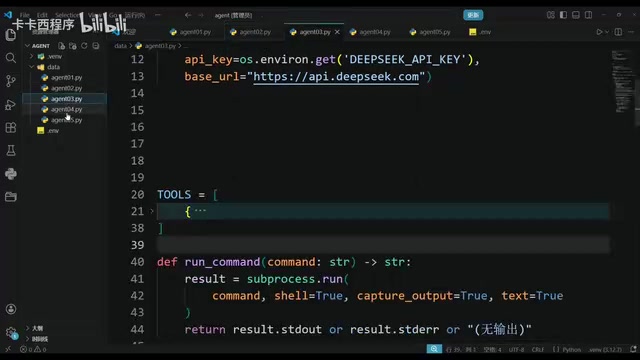Create a new folder in AGENT explorer
Screen dimensions: 640x360
[73, 46]
